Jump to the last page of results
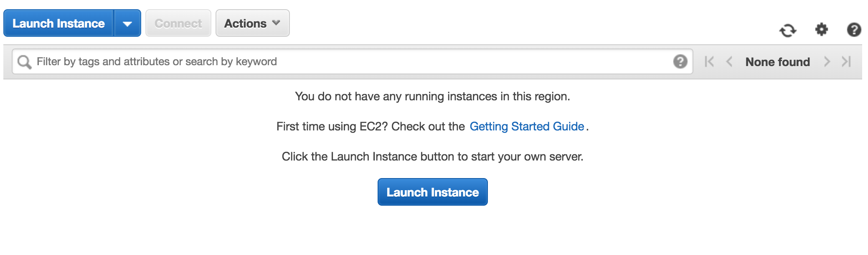The width and height of the screenshot is (868, 255). (847, 61)
